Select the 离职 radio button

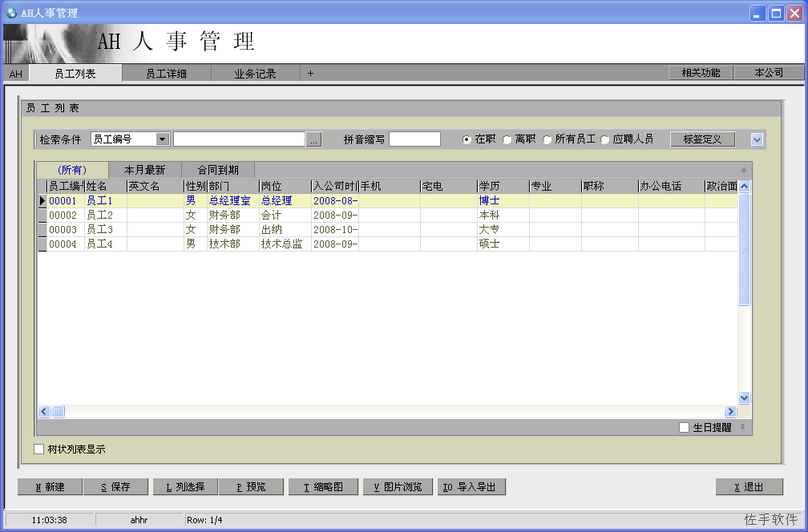click(x=507, y=139)
